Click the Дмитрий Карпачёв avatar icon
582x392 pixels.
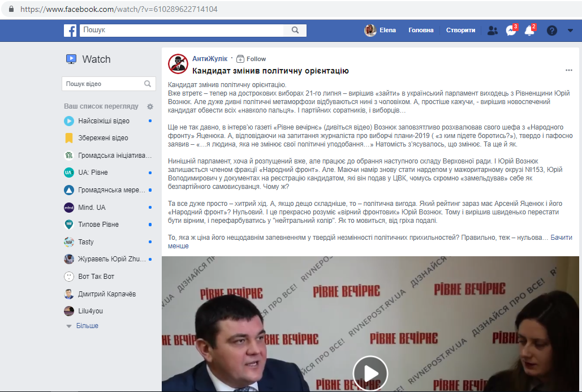tap(69, 294)
